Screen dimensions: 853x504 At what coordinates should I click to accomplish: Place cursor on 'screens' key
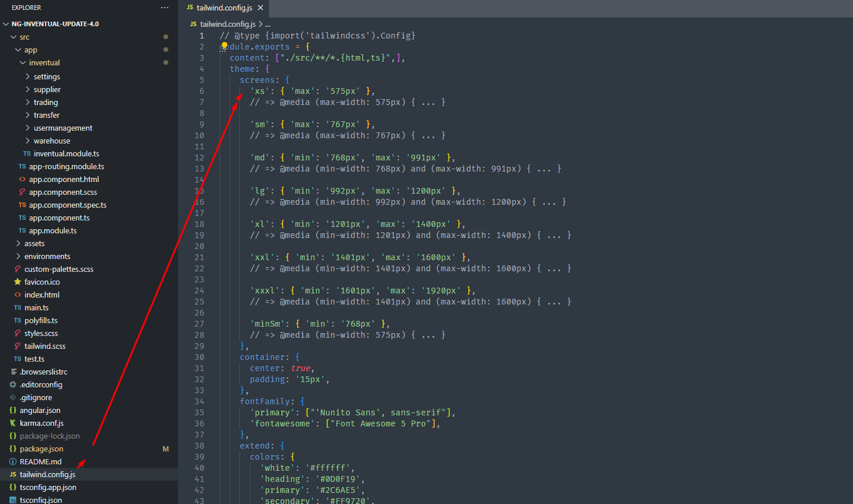click(x=257, y=80)
